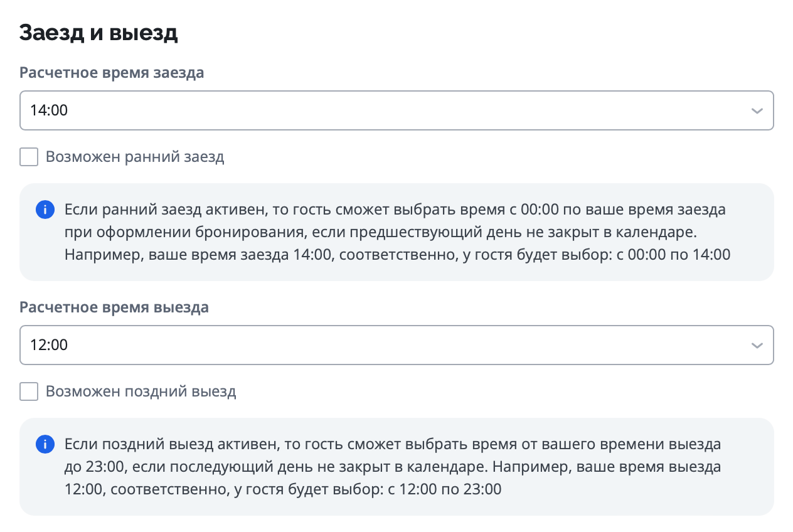Click the 14:00 value in check-in selector
Screen dimensions: 793x532
coord(49,111)
